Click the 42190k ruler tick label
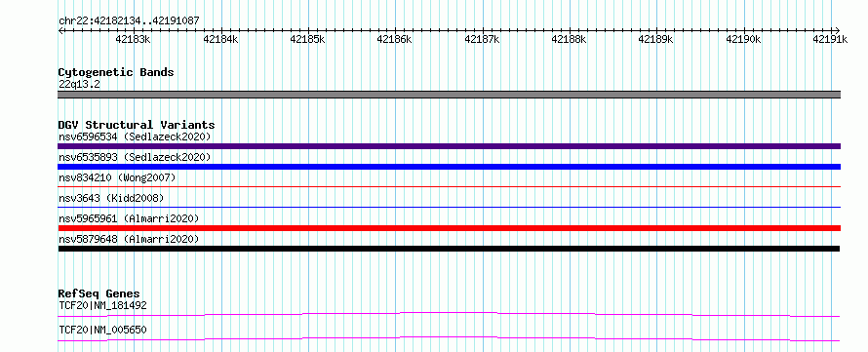Viewport: 868px width, 352px height. 743,39
